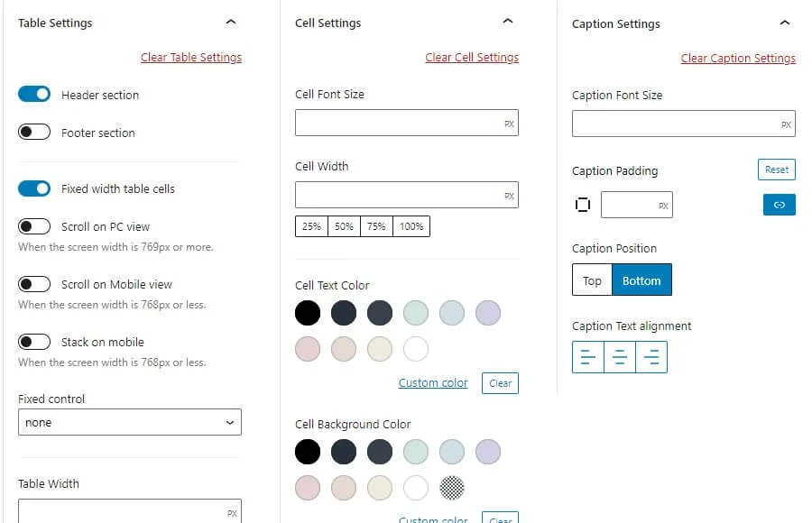This screenshot has height=523, width=812.
Task: Pick white Cell Background Color swatch
Action: [x=416, y=488]
